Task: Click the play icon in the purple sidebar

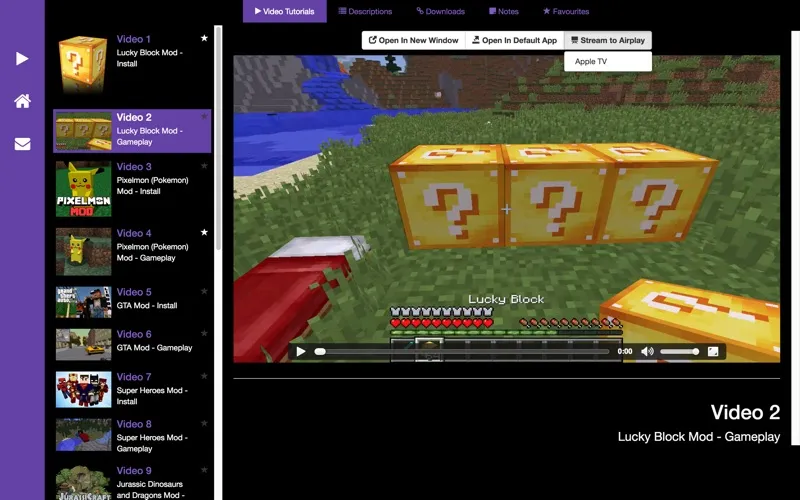Action: [x=21, y=59]
